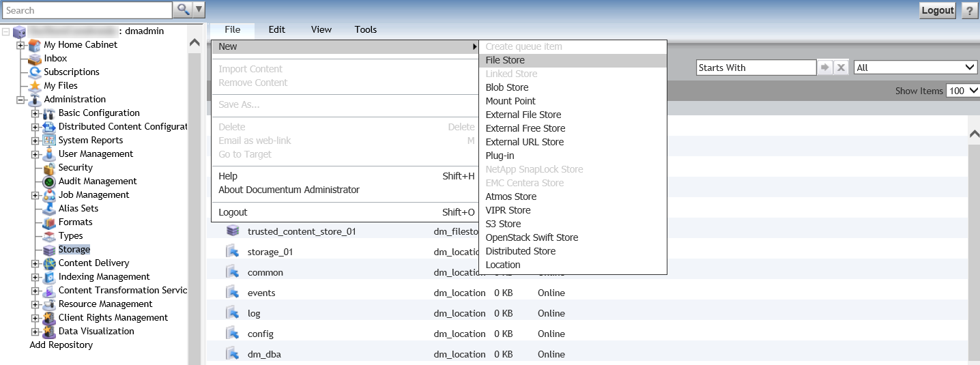Click the help question mark icon
This screenshot has height=365, width=980.
[968, 10]
